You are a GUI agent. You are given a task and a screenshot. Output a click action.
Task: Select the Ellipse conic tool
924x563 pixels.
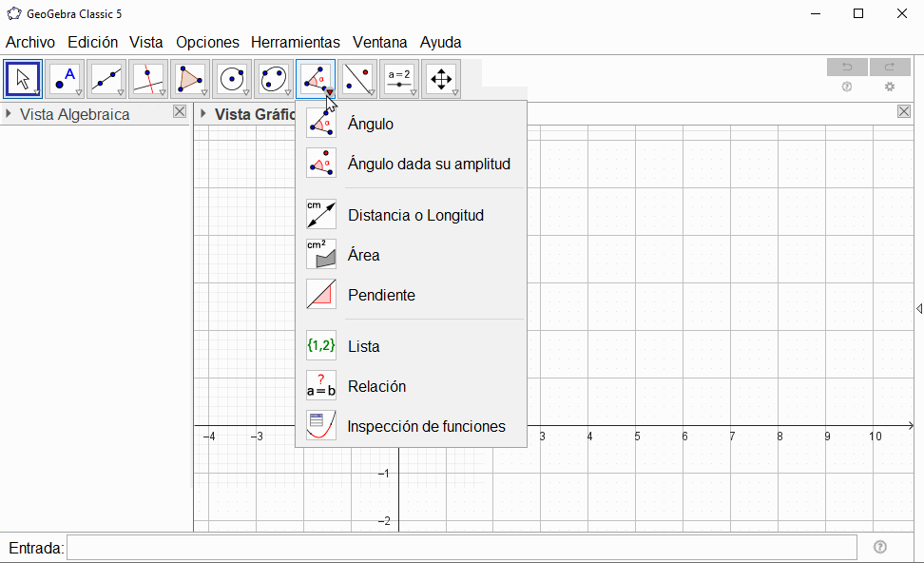pyautogui.click(x=274, y=79)
